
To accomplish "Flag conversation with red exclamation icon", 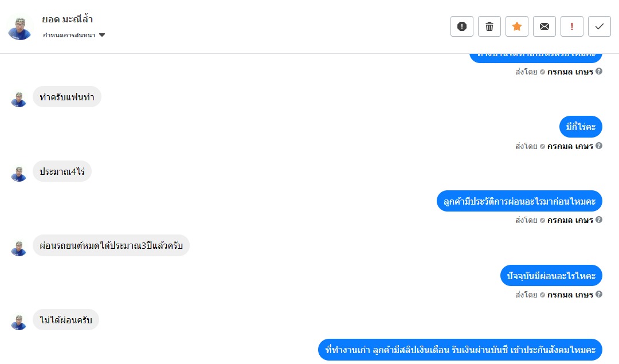I will [x=572, y=26].
